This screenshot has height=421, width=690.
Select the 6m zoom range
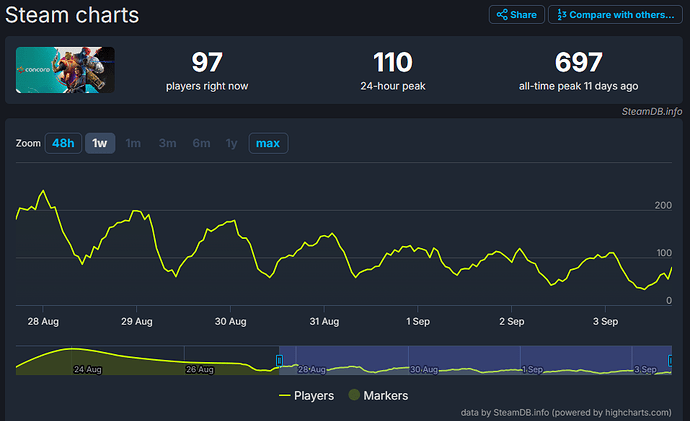[201, 143]
